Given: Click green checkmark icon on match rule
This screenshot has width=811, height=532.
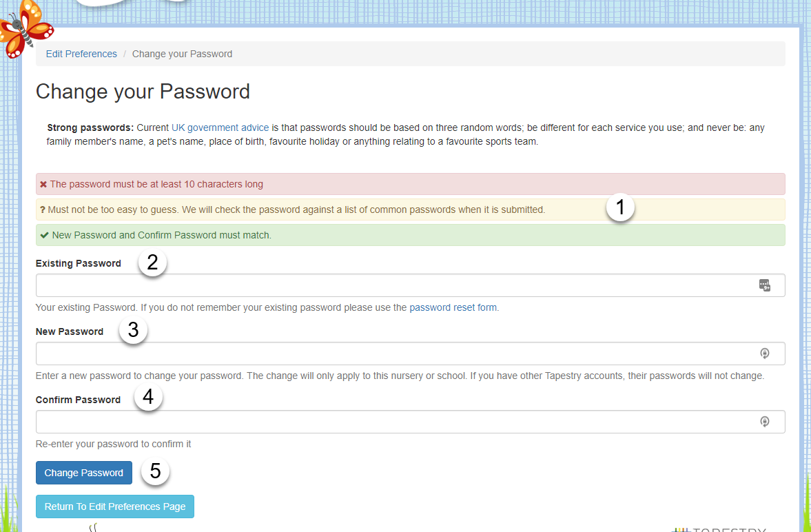Looking at the screenshot, I should coord(44,235).
